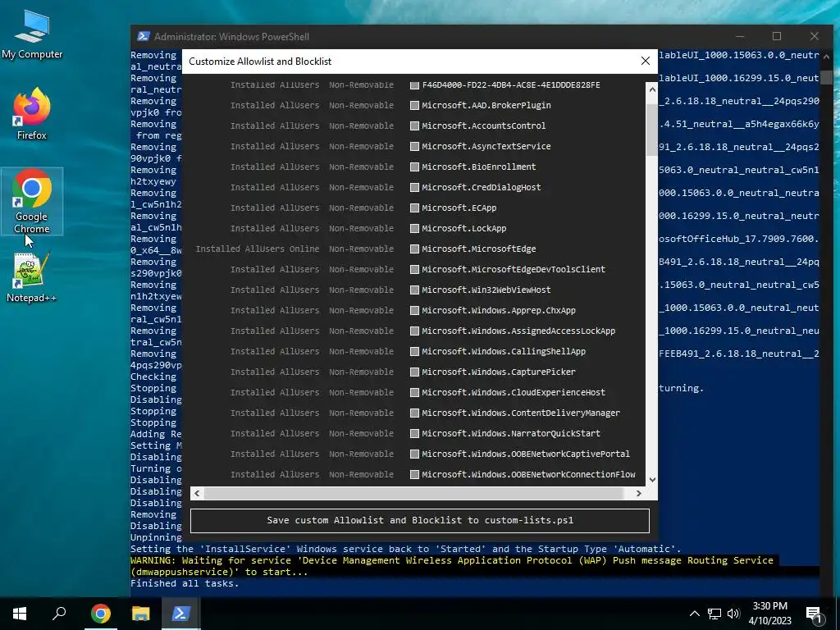Image resolution: width=840 pixels, height=630 pixels.
Task: Click the 'Installed AllUsers Online' status text
Action: pos(257,249)
